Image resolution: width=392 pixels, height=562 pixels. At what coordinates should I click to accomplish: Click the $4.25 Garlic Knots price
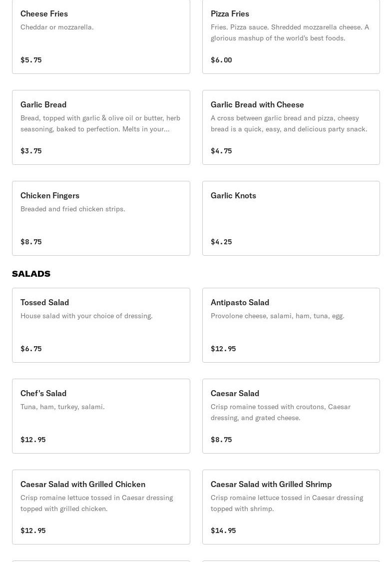(x=221, y=242)
